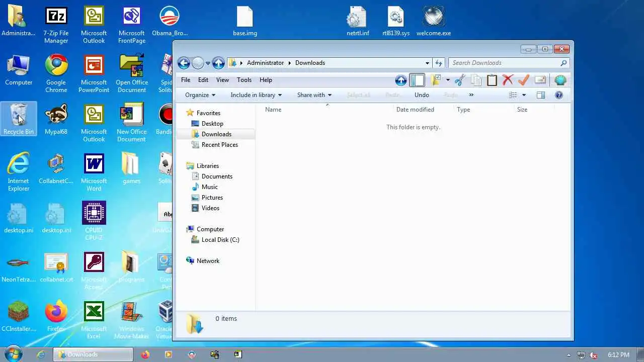Open the Organize dropdown
This screenshot has width=644, height=362.
point(200,95)
